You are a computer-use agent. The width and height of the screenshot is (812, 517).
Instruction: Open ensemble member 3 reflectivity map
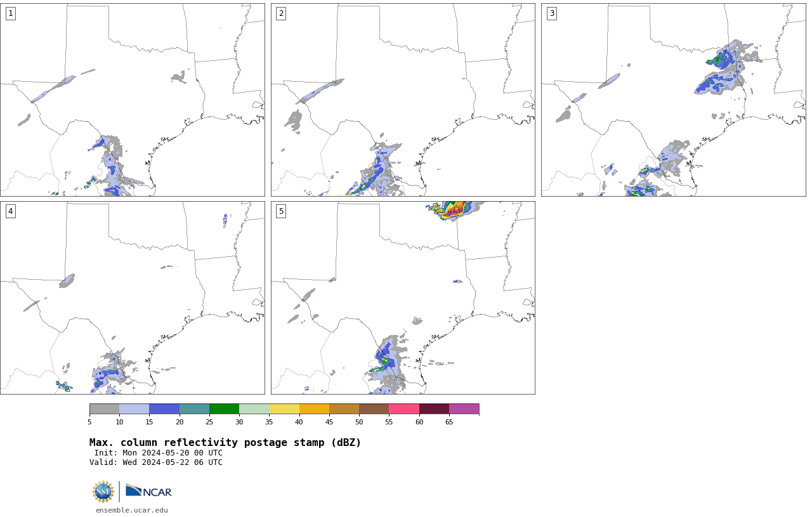coord(673,100)
